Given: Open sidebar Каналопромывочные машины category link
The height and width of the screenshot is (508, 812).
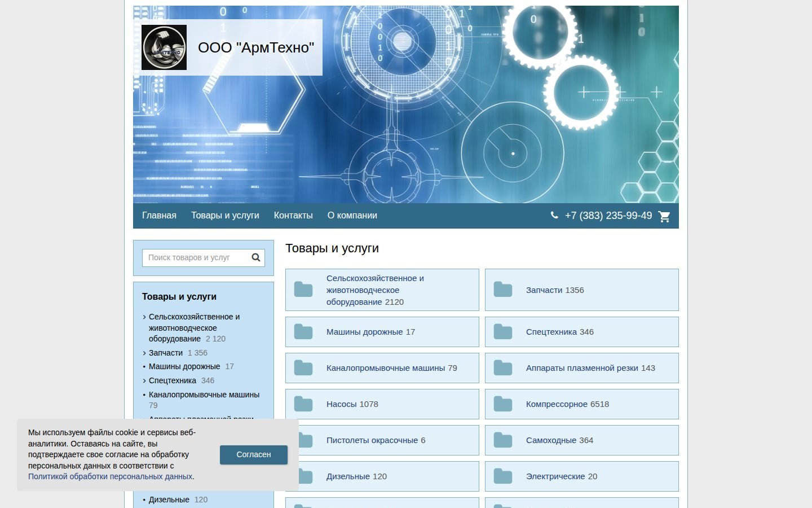Looking at the screenshot, I should [x=204, y=395].
